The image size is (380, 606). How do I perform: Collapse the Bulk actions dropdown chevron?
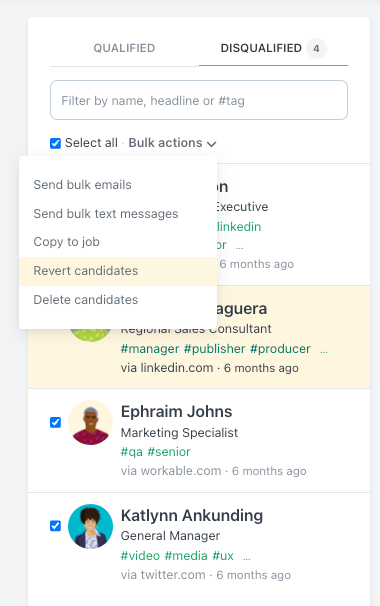point(211,144)
